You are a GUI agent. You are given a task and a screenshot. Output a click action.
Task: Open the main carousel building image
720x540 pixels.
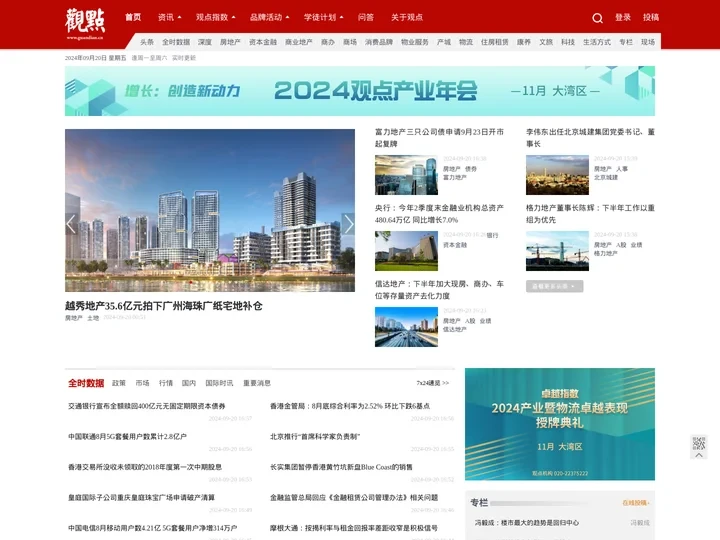click(210, 210)
